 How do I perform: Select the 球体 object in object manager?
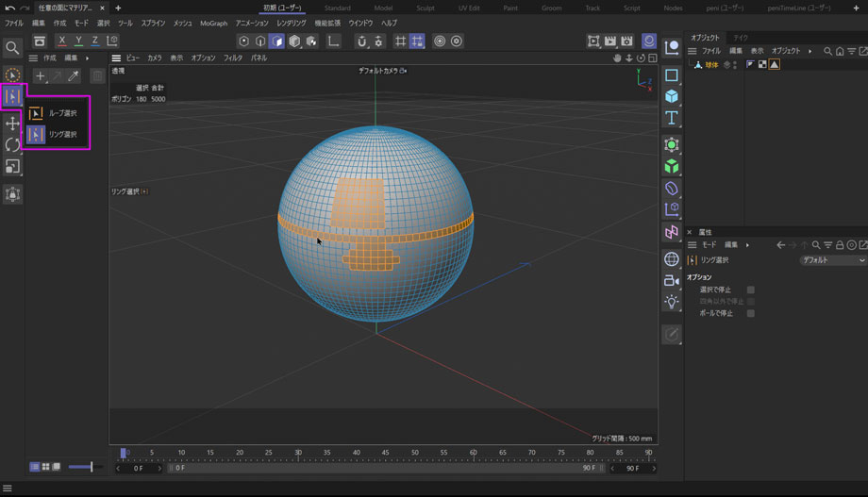[x=711, y=64]
